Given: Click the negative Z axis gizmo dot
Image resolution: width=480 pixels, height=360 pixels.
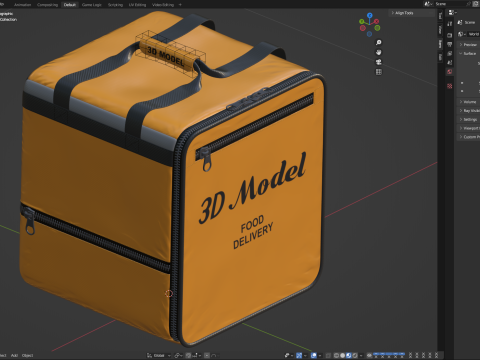Looking at the screenshot, I should click(369, 34).
